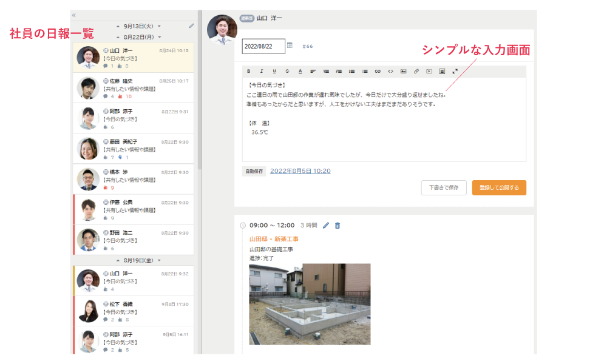
Task: Open 阿部 涼子's report dated 9月5日 16:11
Action: point(134,340)
